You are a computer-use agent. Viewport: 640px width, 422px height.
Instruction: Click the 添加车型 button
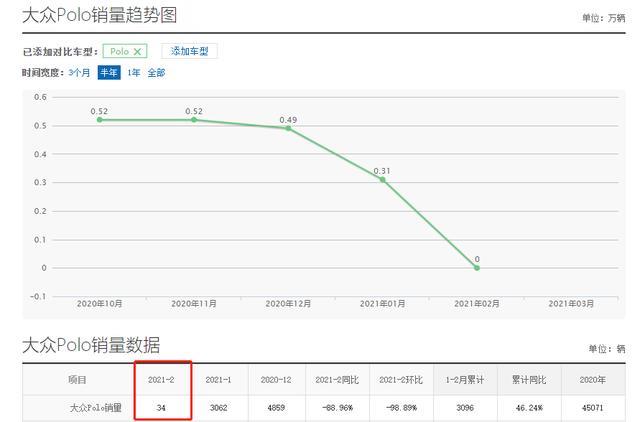coord(189,51)
